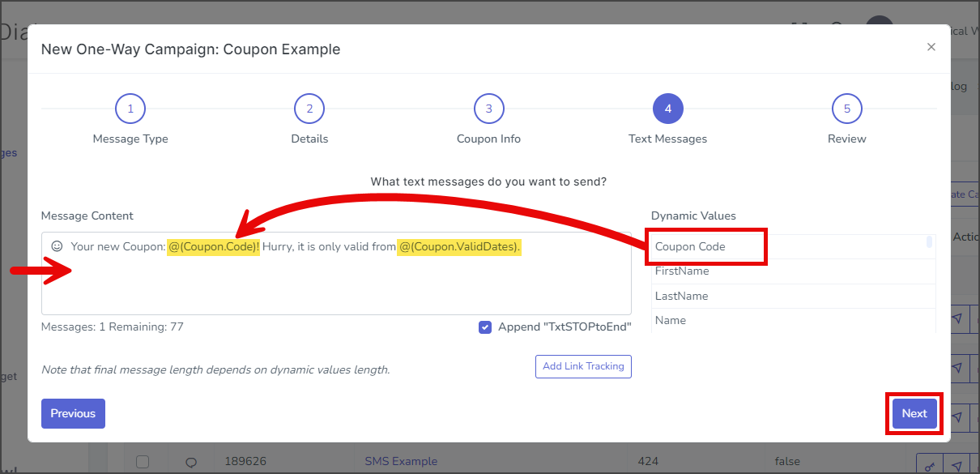Uncheck Append "TxtSTOPtoEnd" checkbox
This screenshot has width=980, height=474.
[485, 327]
